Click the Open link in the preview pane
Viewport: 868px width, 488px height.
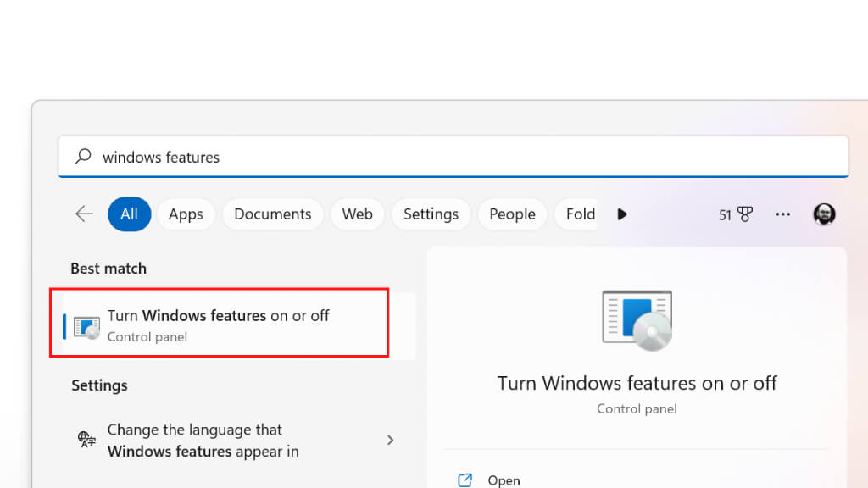504,480
